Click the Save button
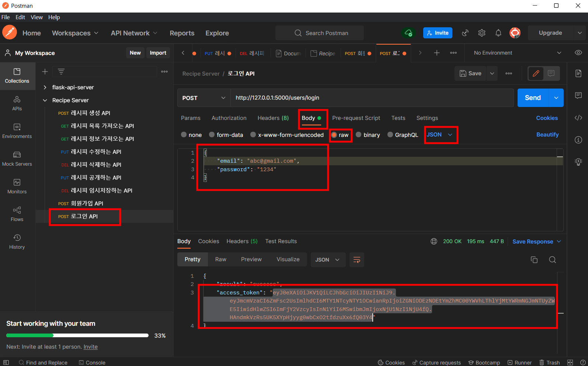588x366 pixels. coord(470,73)
